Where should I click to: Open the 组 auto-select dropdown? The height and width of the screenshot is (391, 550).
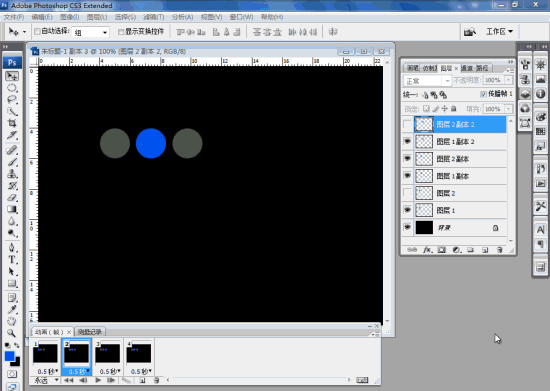(90, 32)
